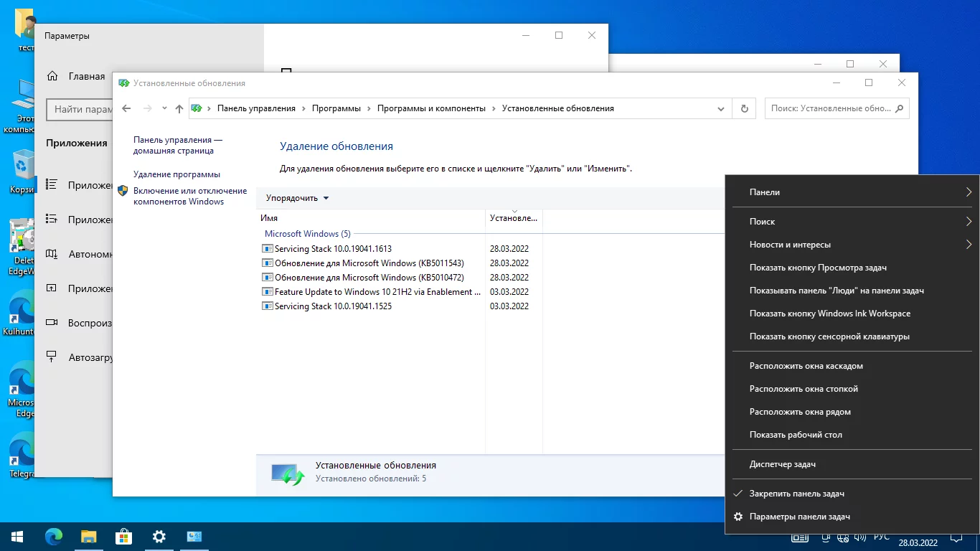Toggle 'Показать кнопку Просмотра задач' option
This screenshot has width=980, height=551.
coord(818,268)
